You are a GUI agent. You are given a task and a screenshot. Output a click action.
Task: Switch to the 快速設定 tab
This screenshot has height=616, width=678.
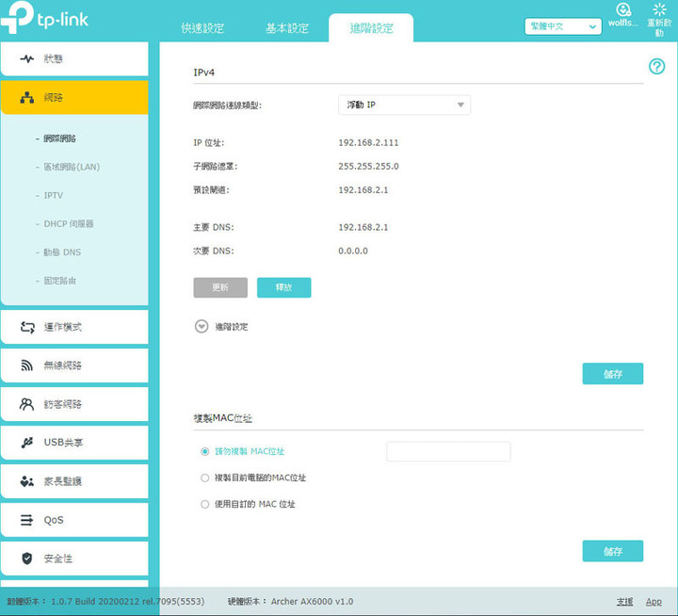[x=202, y=28]
